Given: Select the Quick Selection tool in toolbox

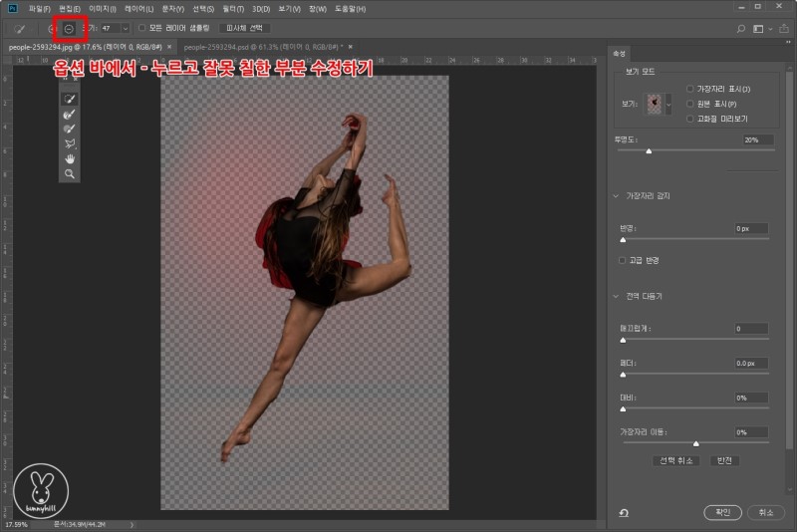Looking at the screenshot, I should 69,99.
